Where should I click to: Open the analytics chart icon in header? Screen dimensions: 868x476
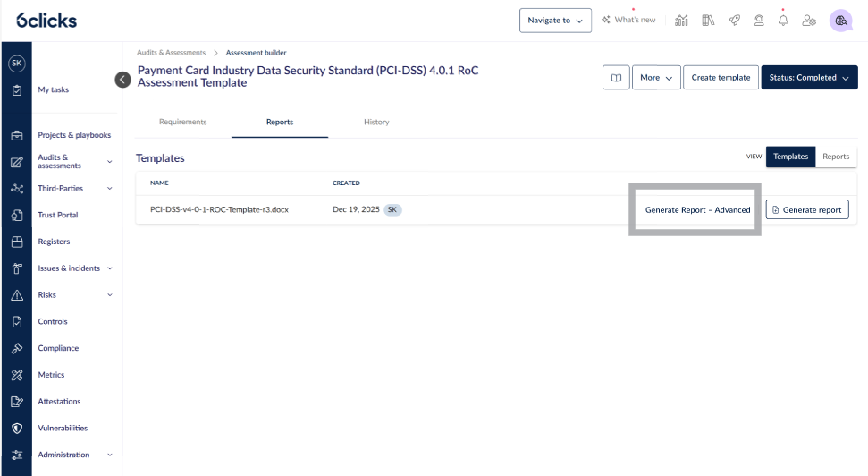(681, 20)
